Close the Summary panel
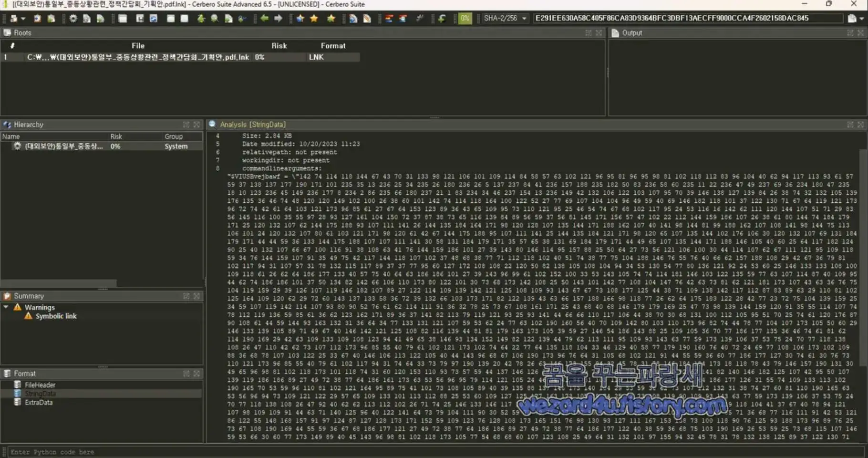 196,296
